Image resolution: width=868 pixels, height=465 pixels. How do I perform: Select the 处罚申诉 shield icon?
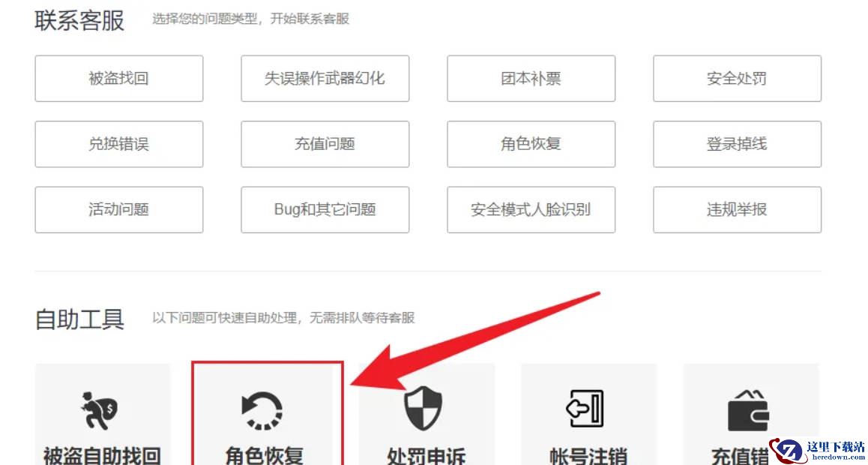pos(424,409)
